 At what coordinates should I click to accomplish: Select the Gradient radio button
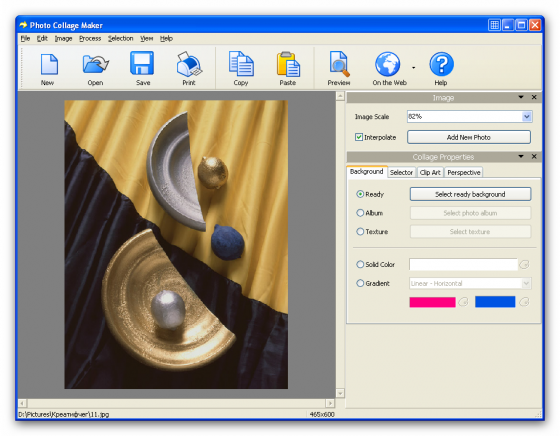360,283
